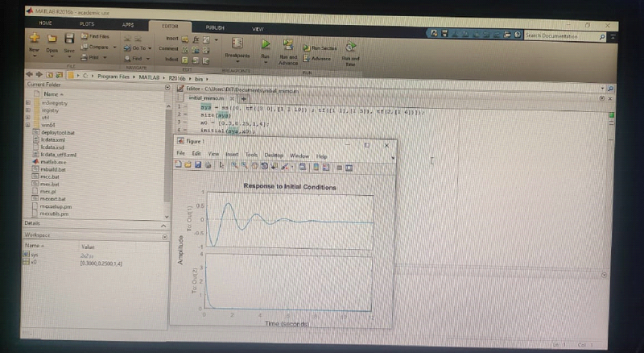
Task: Click Run Section button
Action: pos(320,48)
